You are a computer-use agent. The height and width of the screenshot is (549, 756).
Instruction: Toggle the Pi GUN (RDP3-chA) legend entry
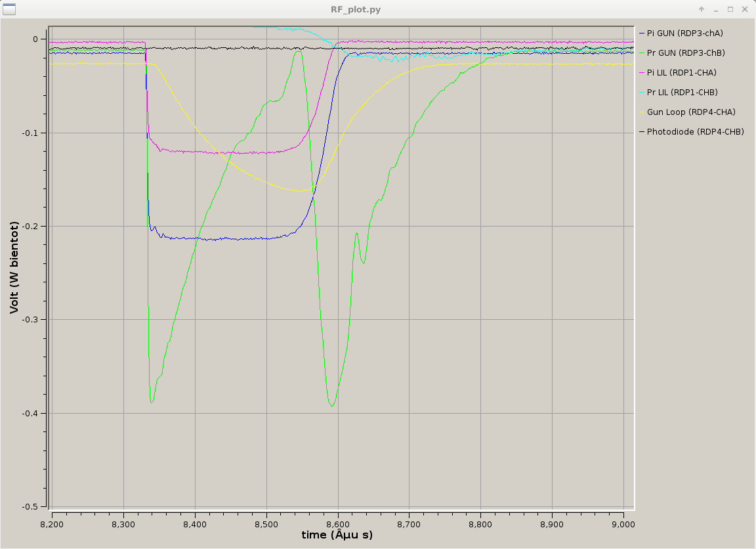click(684, 33)
